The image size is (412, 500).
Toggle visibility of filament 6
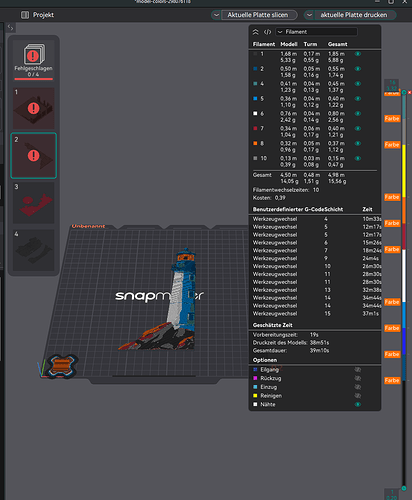[x=358, y=113]
